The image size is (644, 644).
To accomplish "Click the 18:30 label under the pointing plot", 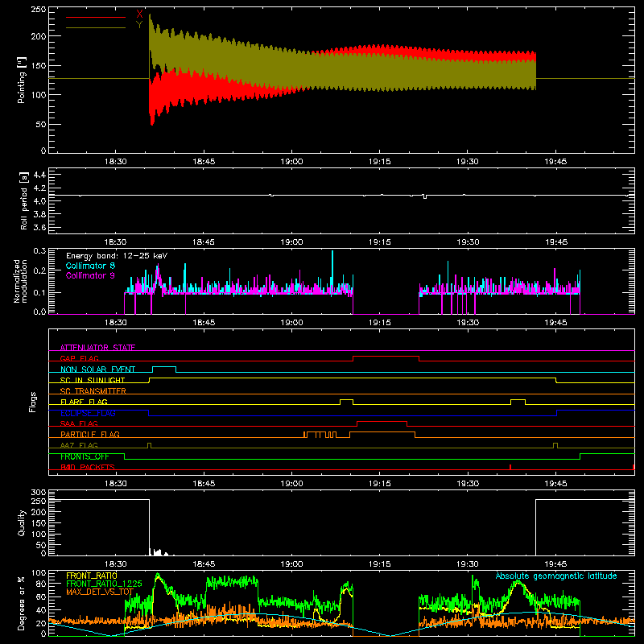I will point(115,162).
